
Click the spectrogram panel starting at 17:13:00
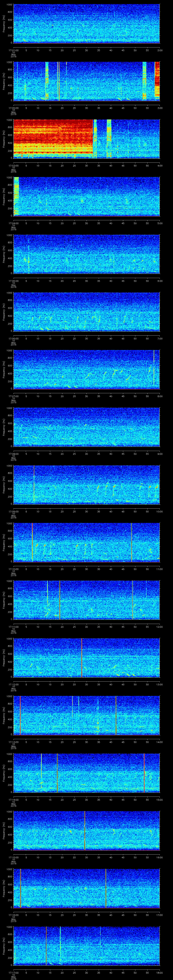pos(86,715)
